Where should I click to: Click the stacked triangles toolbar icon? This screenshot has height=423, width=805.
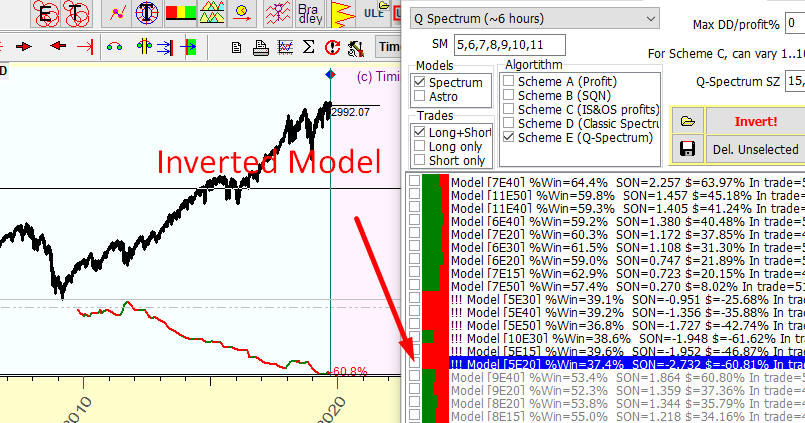(x=212, y=13)
